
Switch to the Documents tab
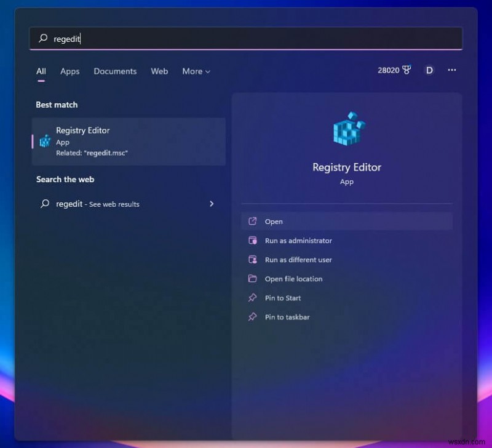click(x=115, y=71)
